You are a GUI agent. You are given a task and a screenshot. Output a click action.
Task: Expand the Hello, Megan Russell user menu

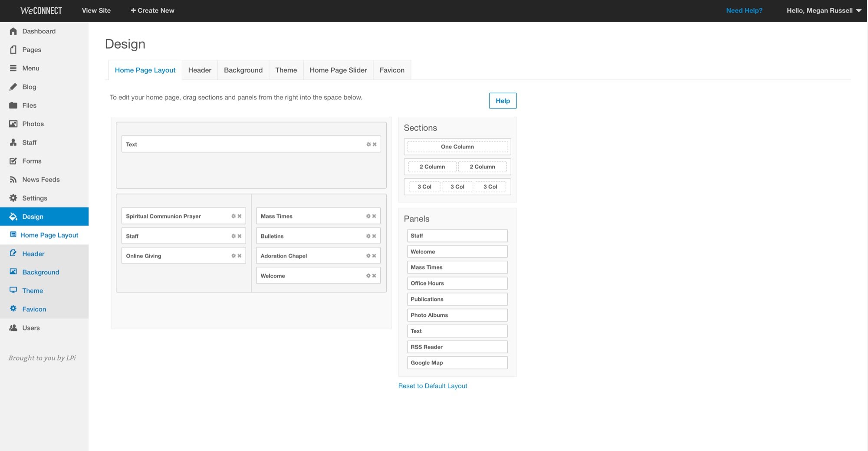pos(824,10)
